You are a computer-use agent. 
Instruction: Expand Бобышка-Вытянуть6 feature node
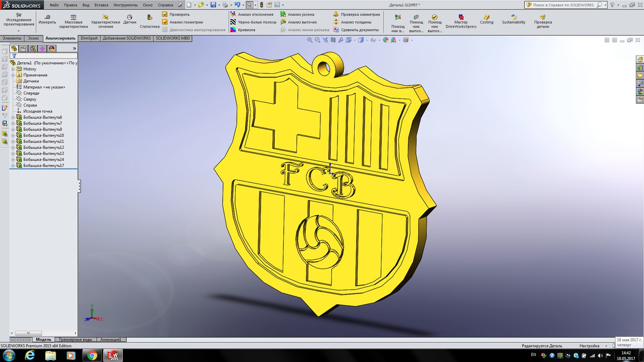coord(13,117)
